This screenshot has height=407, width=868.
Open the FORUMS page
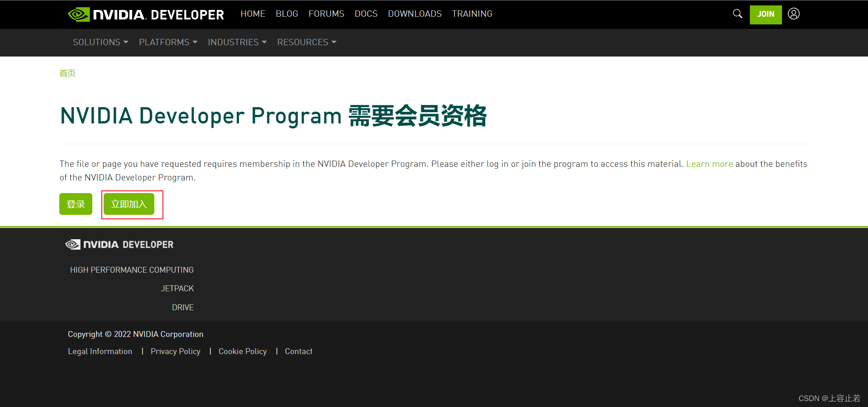[x=326, y=14]
